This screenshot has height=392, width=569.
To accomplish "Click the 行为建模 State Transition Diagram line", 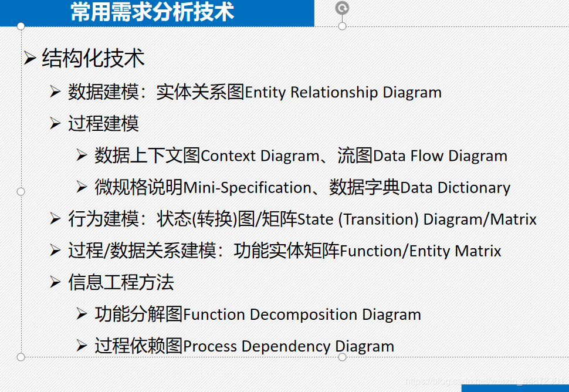I will (x=302, y=219).
